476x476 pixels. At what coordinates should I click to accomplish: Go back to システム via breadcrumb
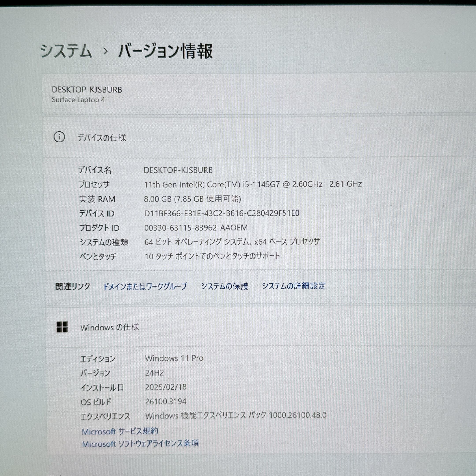(66, 51)
